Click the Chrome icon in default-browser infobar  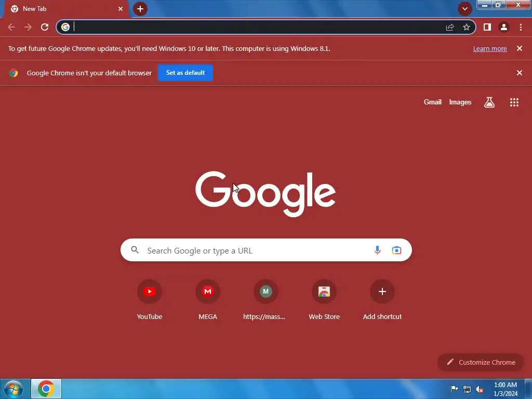[14, 73]
